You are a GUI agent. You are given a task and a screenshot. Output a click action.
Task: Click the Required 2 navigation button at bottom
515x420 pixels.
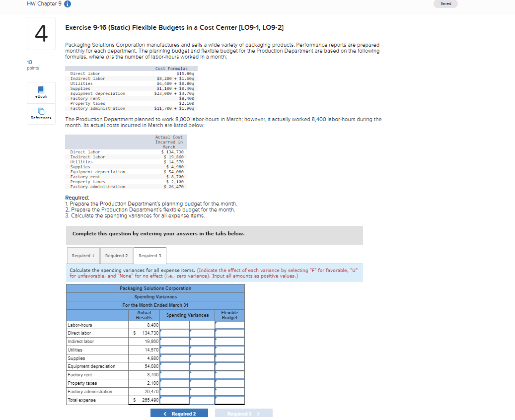tap(179, 413)
